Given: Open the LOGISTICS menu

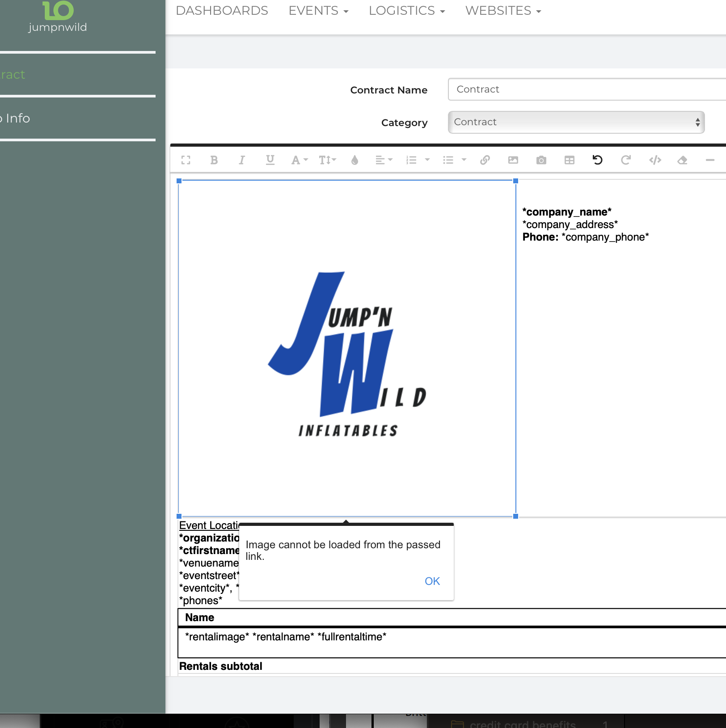Looking at the screenshot, I should [406, 11].
